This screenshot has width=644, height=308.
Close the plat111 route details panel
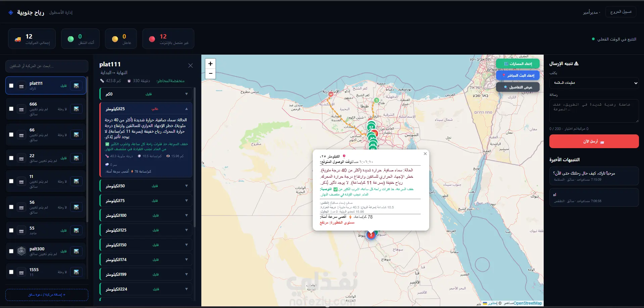(190, 66)
